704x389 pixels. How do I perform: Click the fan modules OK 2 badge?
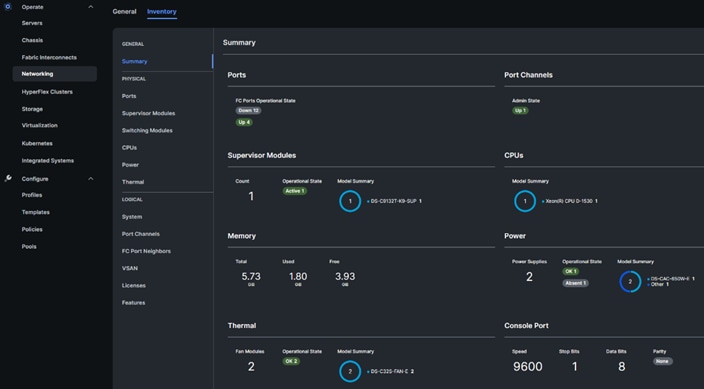coord(291,361)
